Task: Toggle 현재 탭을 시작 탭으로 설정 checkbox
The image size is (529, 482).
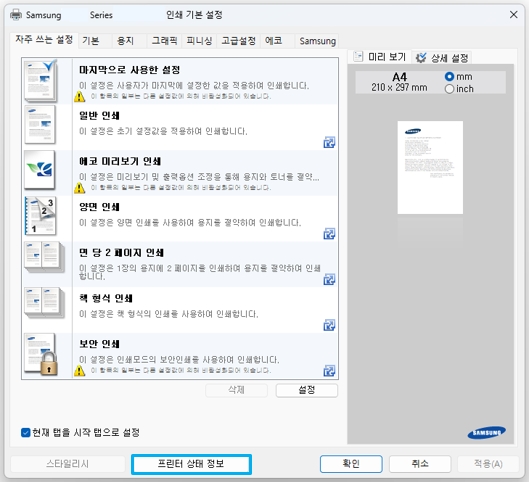Action: 26,432
